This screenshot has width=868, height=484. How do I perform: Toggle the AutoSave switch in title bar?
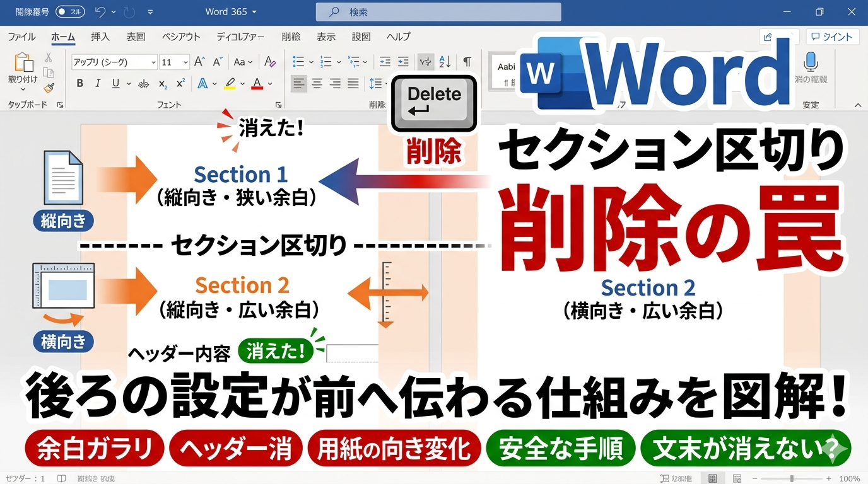point(70,12)
